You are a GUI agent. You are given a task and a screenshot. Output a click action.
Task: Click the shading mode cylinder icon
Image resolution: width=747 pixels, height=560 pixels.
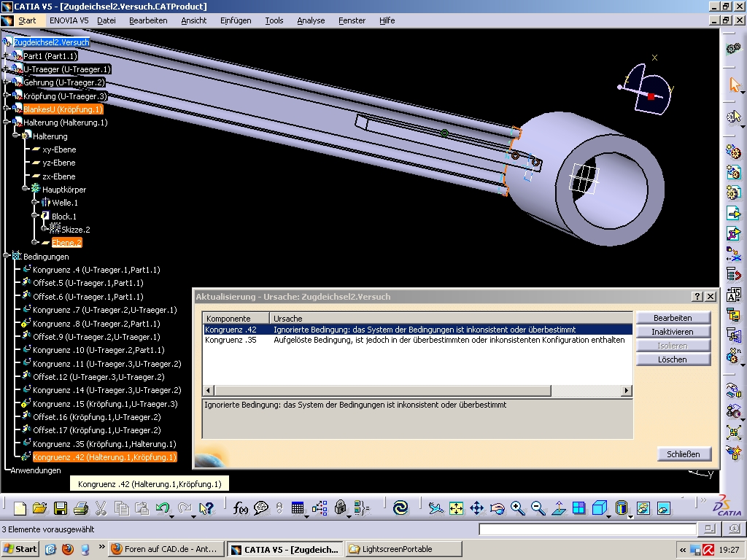[x=621, y=508]
